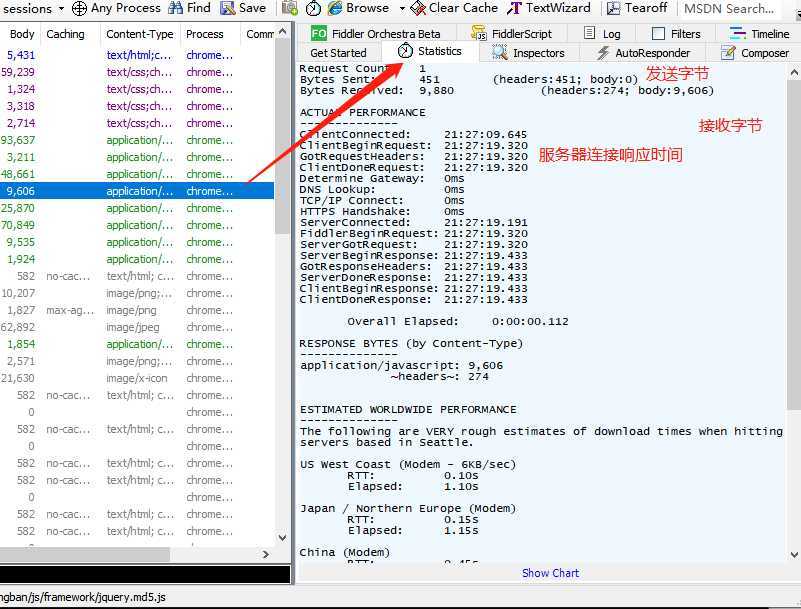Click the session list scroll-down arrow
This screenshot has width=801, height=609.
(x=282, y=537)
